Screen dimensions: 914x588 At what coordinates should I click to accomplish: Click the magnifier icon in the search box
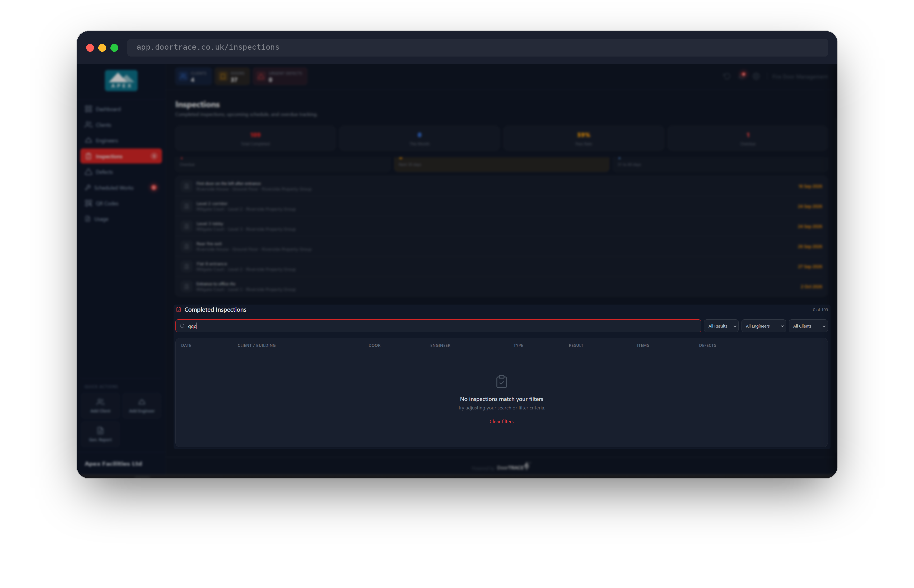tap(183, 326)
